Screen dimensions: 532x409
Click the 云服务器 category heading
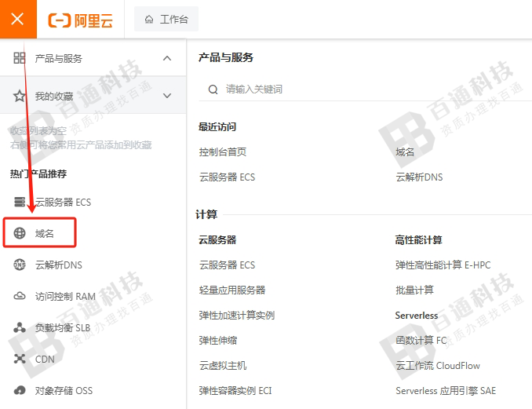(217, 240)
